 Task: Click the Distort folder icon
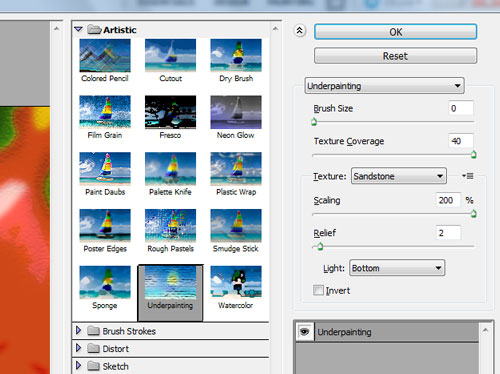[93, 348]
